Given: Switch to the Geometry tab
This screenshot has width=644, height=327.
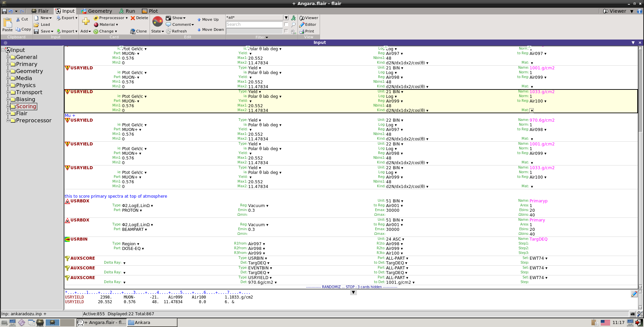Looking at the screenshot, I should pyautogui.click(x=96, y=11).
